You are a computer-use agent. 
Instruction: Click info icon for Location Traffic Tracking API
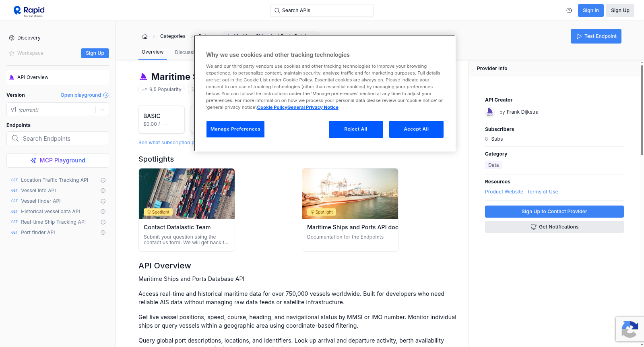pos(103,180)
